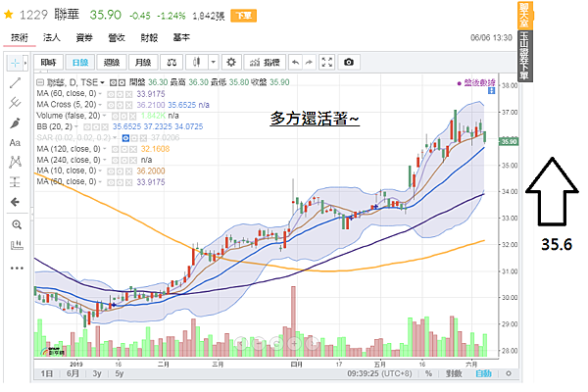Select the ruler measure tool
Viewport: 588px width, 392px height.
17,245
